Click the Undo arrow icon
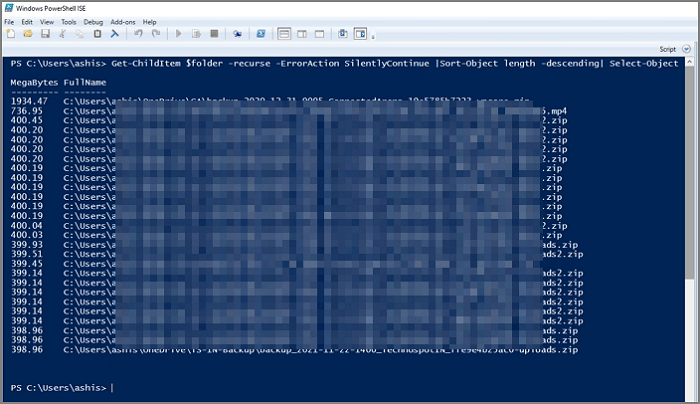700x404 pixels. tap(138, 33)
